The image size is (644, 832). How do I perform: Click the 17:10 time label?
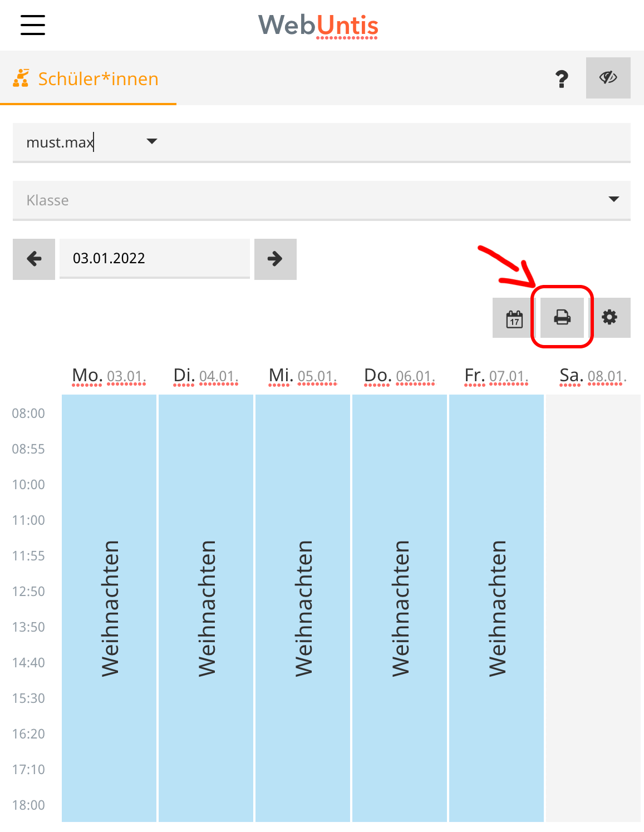(28, 770)
